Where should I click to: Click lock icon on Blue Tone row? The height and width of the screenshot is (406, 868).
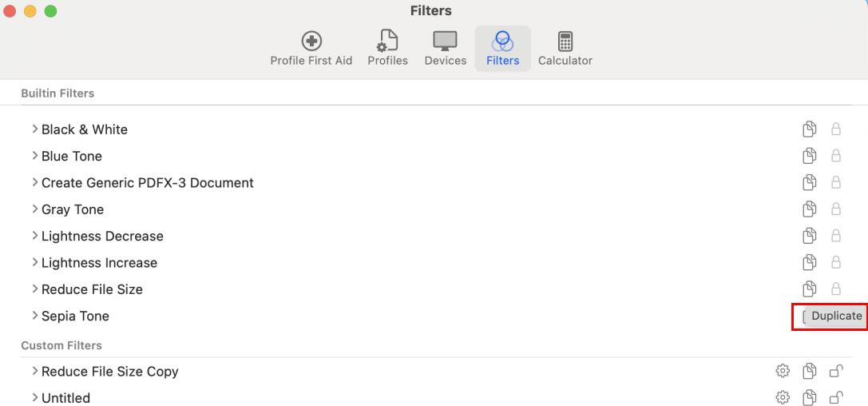click(x=836, y=156)
